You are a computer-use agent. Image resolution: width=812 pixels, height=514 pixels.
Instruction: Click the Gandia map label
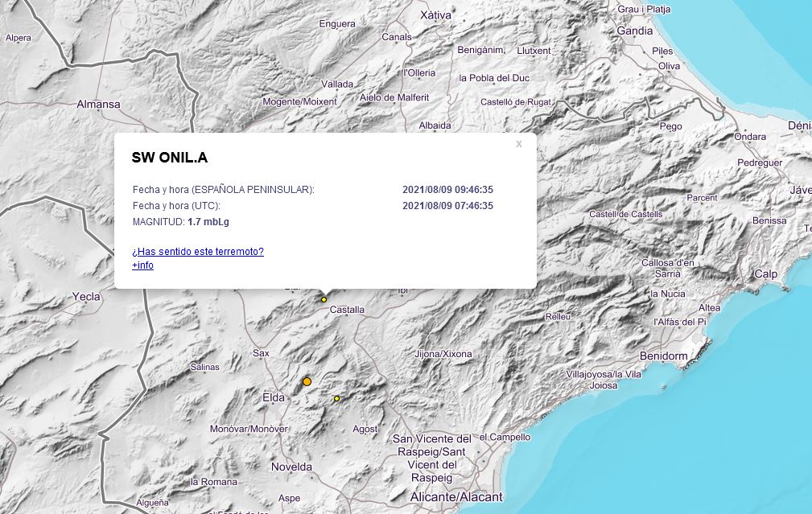[x=634, y=31]
